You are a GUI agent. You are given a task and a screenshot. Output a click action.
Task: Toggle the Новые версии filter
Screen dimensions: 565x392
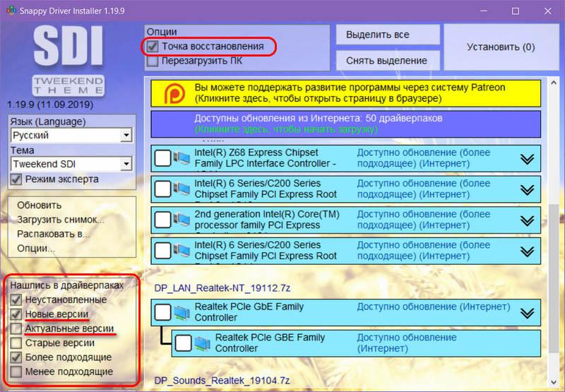coord(16,314)
